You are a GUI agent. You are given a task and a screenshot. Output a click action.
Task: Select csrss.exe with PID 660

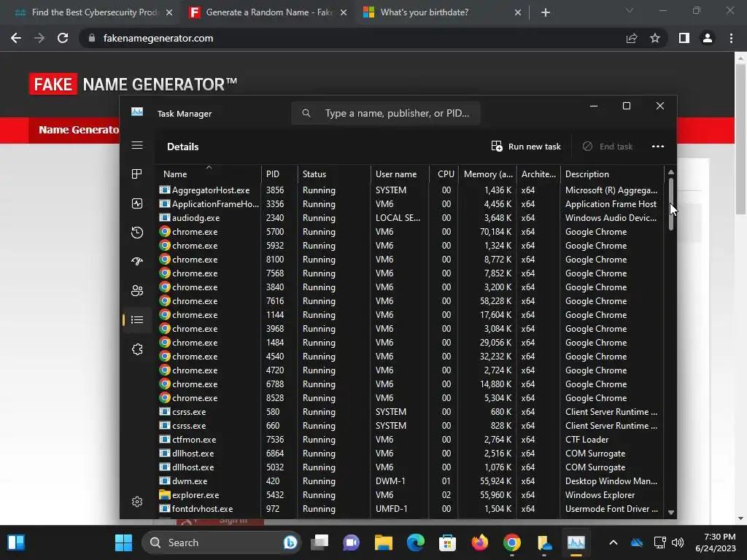[x=410, y=425]
